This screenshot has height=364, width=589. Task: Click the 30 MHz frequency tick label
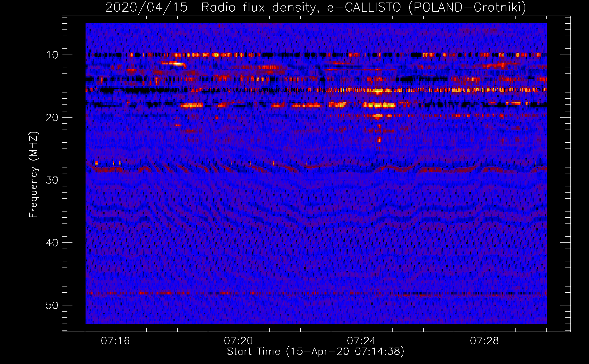click(52, 180)
